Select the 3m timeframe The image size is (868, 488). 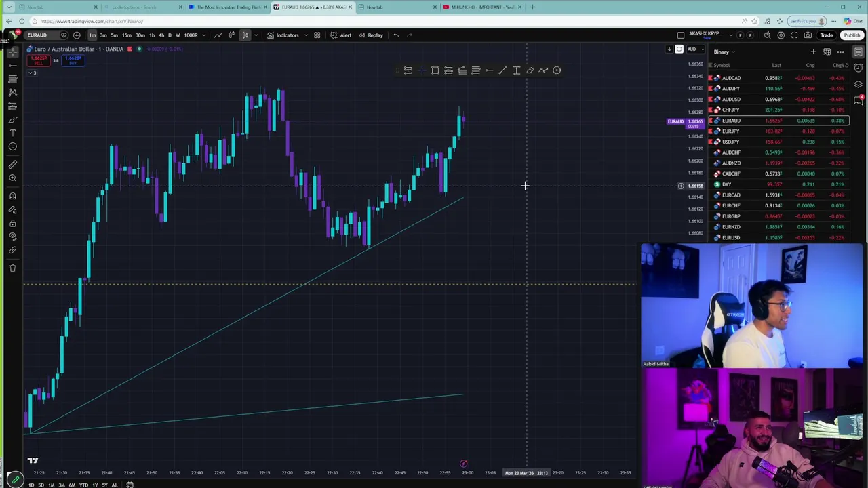click(x=103, y=35)
